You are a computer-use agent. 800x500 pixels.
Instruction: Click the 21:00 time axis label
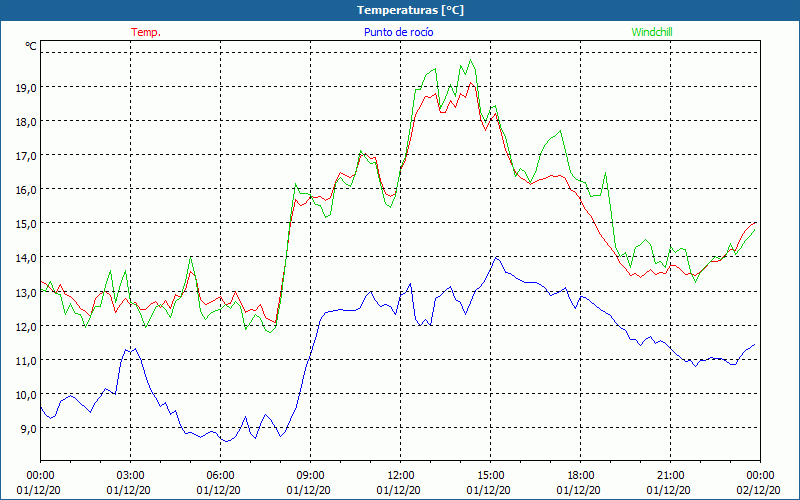670,476
